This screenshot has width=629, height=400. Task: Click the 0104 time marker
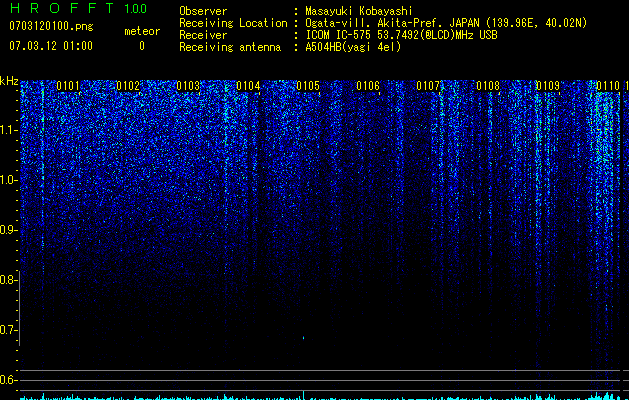(x=248, y=86)
